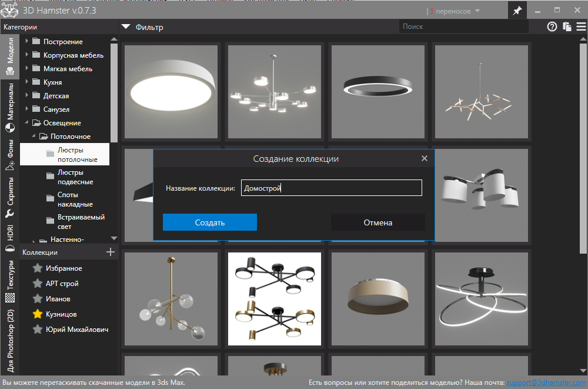588x389 pixels.
Task: Switch to the Скрипты tab
Action: pyautogui.click(x=10, y=197)
